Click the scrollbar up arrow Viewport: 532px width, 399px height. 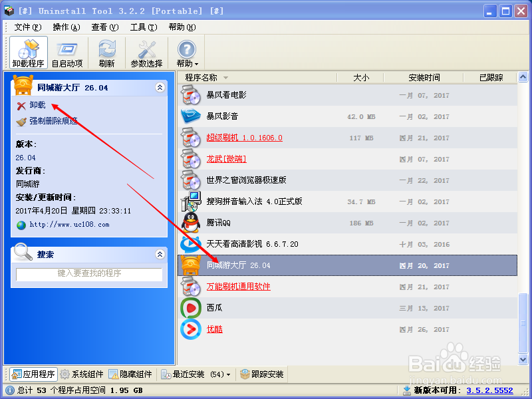(x=523, y=77)
